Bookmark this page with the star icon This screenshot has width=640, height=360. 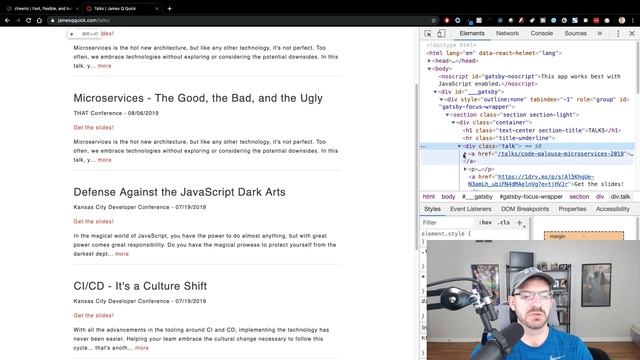point(433,20)
